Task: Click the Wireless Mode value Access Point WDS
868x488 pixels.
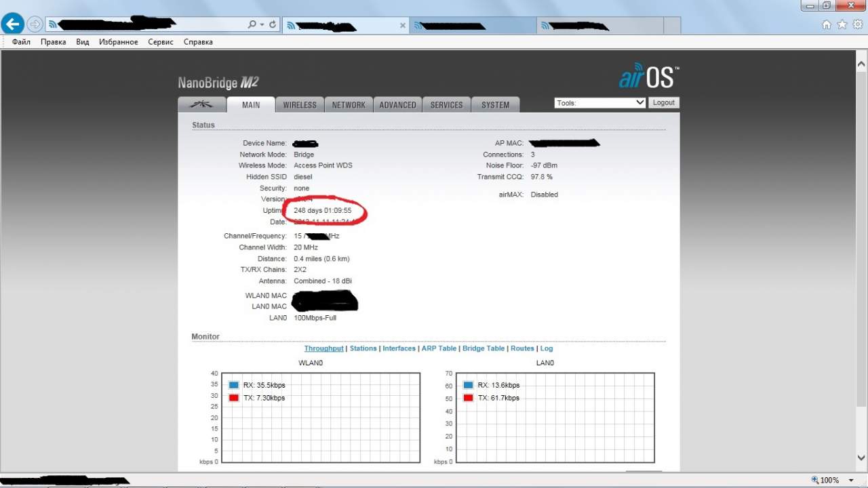Action: point(323,165)
